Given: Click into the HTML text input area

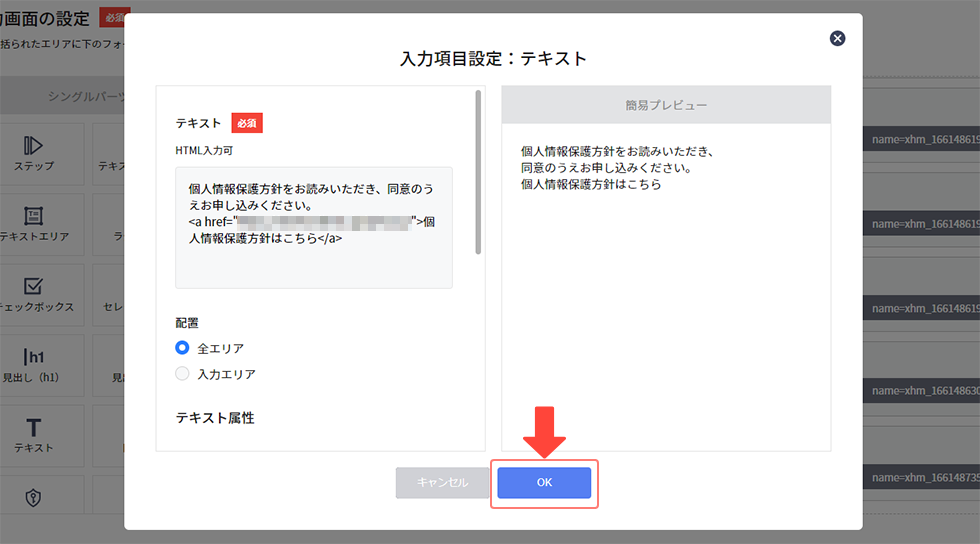Looking at the screenshot, I should pyautogui.click(x=314, y=228).
